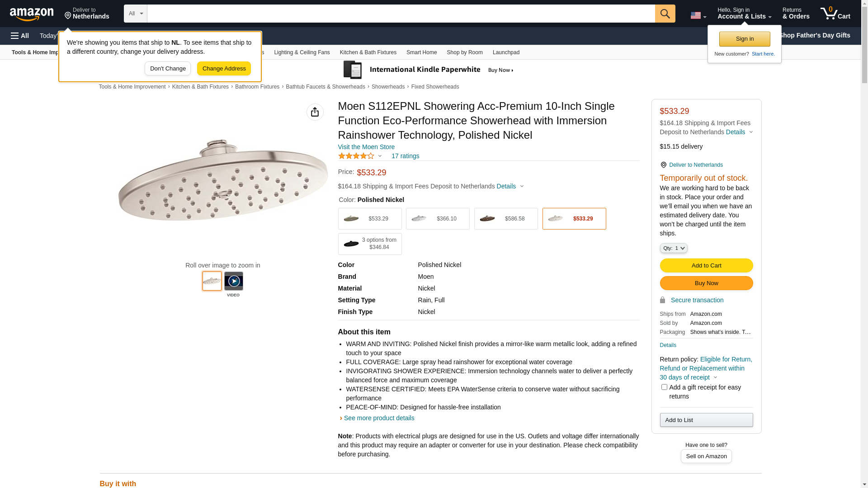This screenshot has width=868, height=488.
Task: Expand the star ratings popover arrow
Action: (380, 156)
